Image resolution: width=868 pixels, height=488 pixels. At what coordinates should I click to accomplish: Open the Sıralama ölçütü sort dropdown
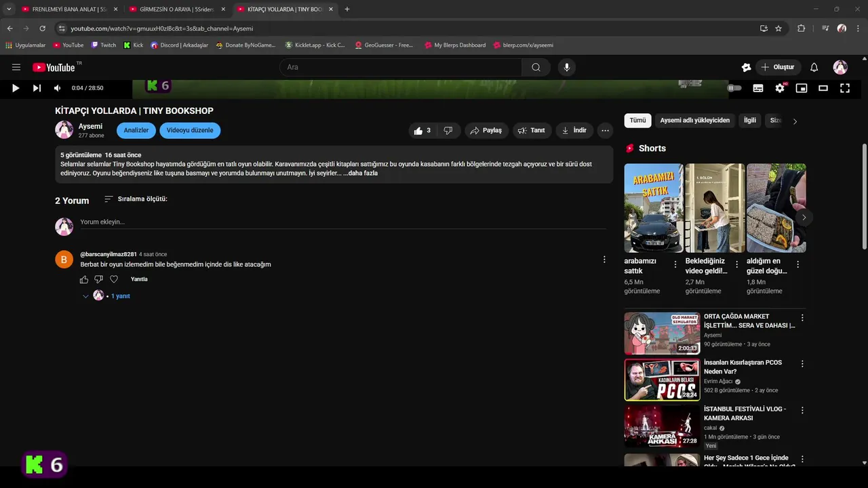(136, 199)
